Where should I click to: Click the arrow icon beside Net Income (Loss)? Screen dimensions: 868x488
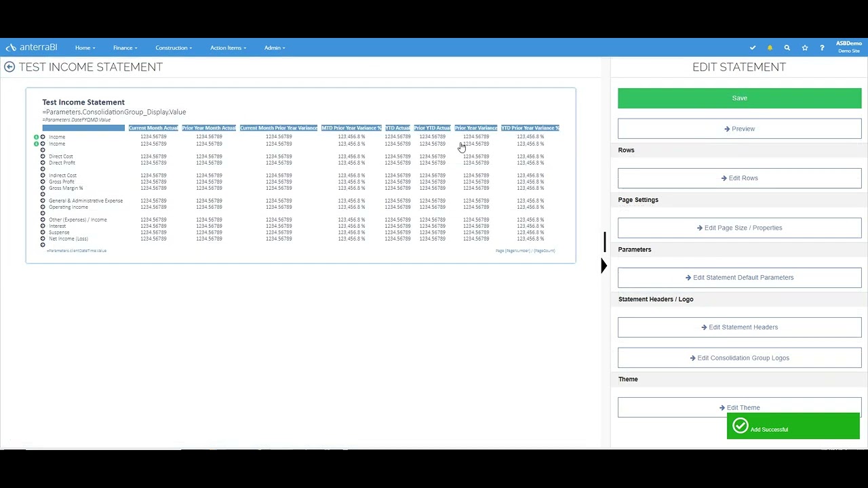tap(43, 239)
